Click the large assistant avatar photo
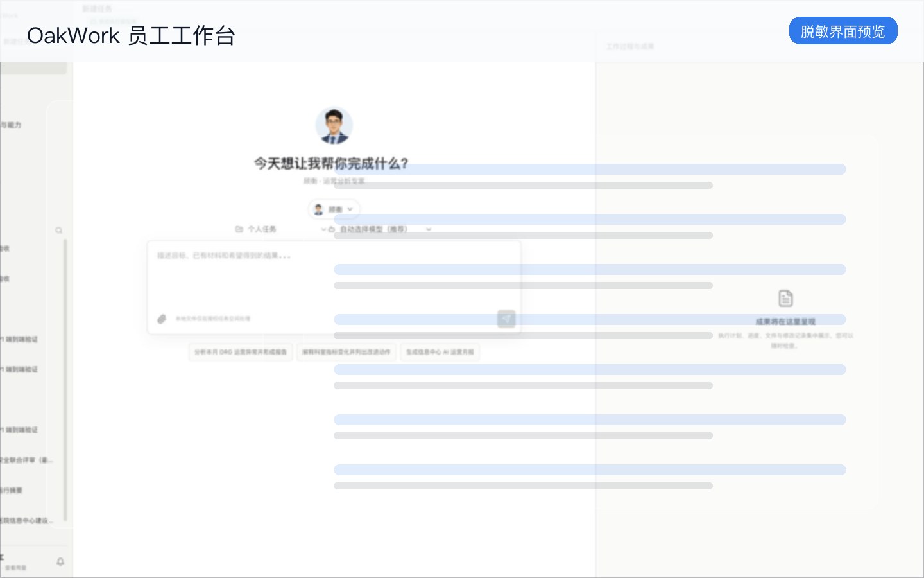 coord(334,125)
